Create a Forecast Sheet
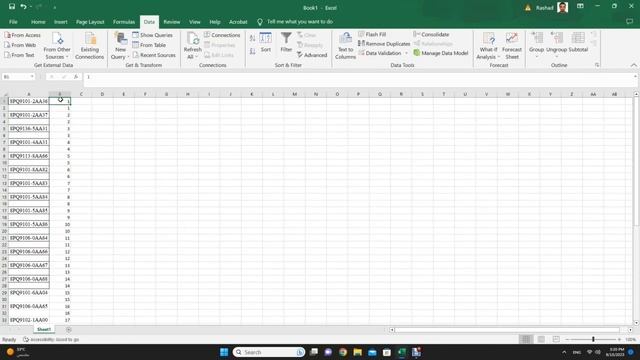640x360 pixels. [512, 46]
